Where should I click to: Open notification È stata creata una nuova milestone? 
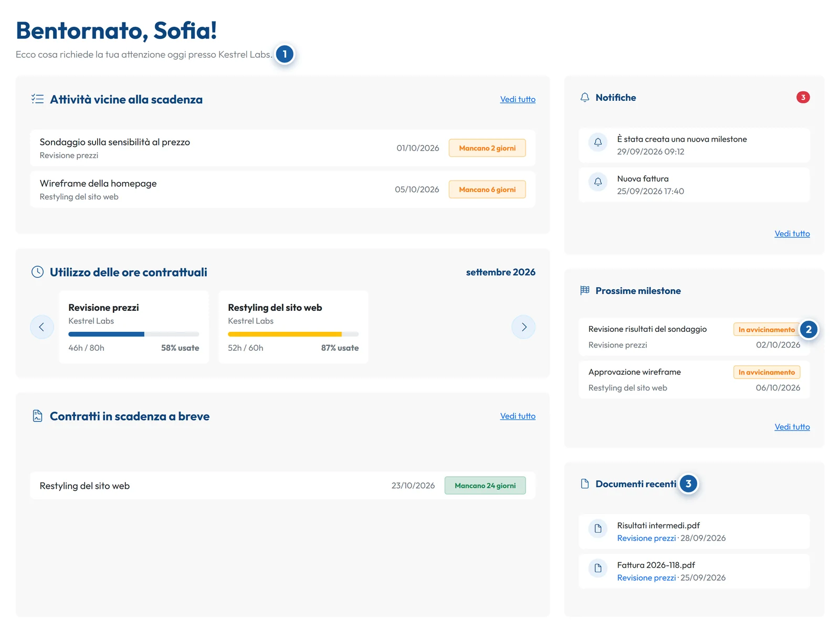click(x=694, y=145)
